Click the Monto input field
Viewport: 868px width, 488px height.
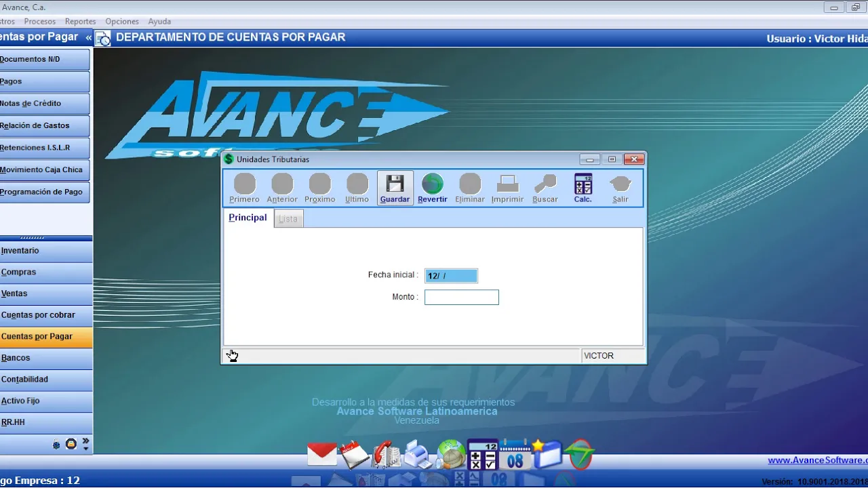click(462, 298)
